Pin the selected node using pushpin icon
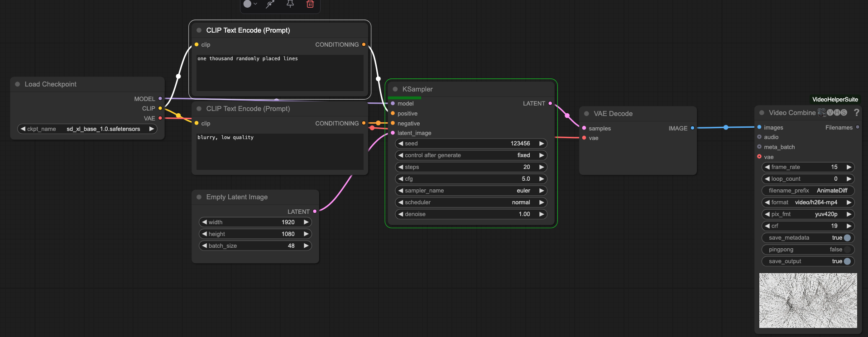Screen dimensions: 868x337 290,4
